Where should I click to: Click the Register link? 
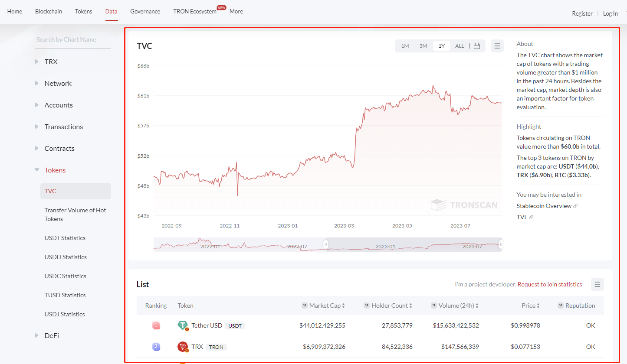[x=582, y=13]
